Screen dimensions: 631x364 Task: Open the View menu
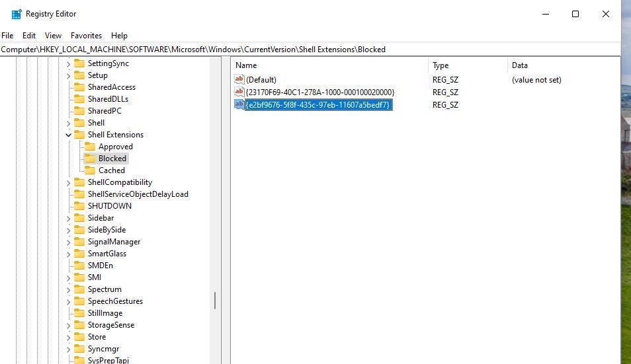[53, 36]
